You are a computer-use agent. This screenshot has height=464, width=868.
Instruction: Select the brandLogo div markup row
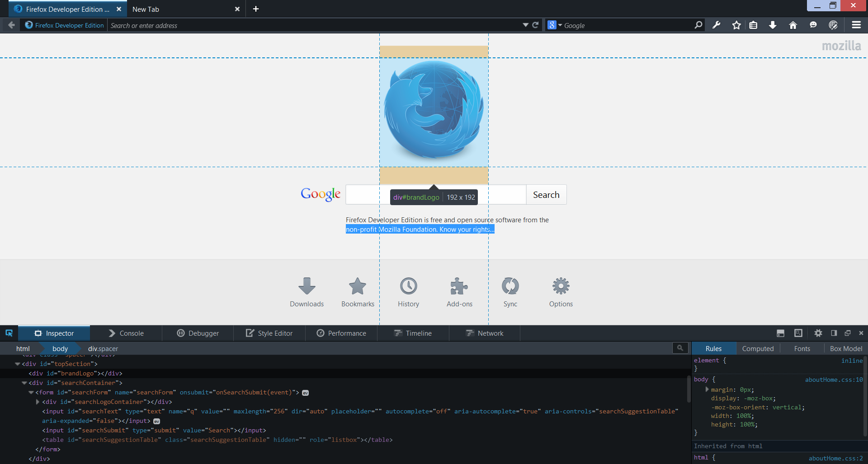(x=344, y=374)
